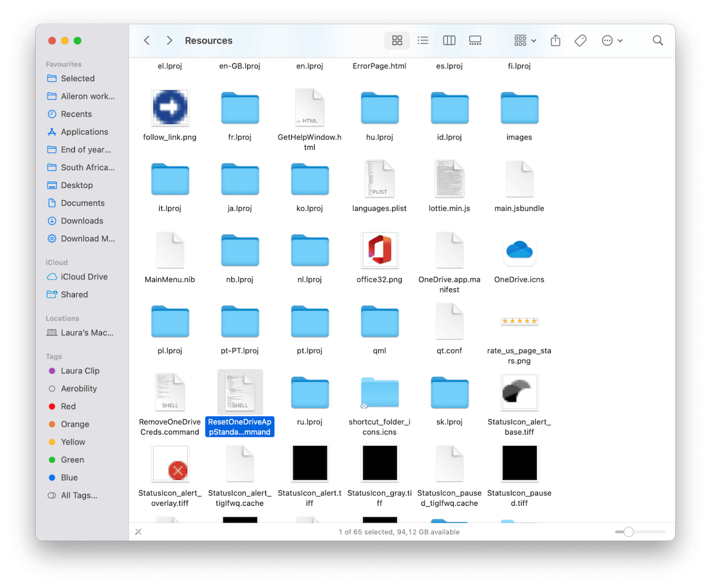Open the Tags editor from the toolbar
711x588 pixels.
point(580,40)
